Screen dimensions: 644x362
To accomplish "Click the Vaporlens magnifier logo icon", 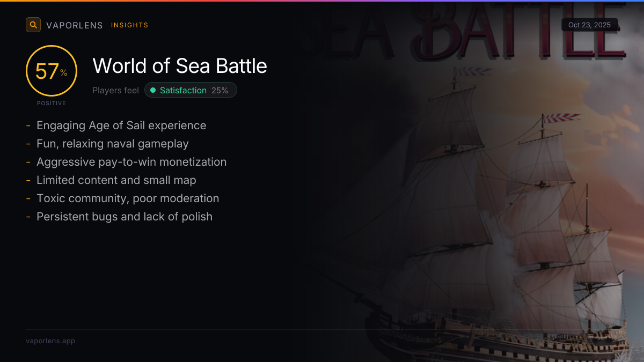I will pos(33,25).
